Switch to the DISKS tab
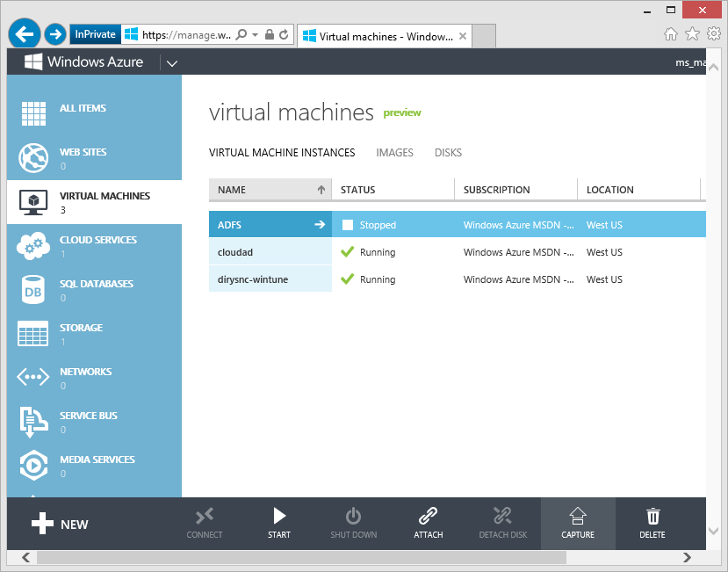728x572 pixels. pos(448,153)
